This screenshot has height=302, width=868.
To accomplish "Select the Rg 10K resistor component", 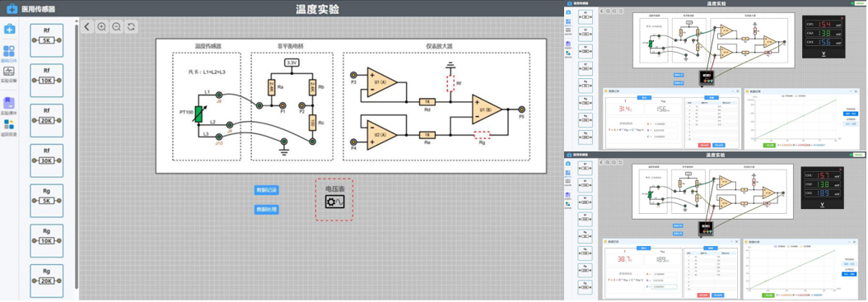I will [x=46, y=240].
